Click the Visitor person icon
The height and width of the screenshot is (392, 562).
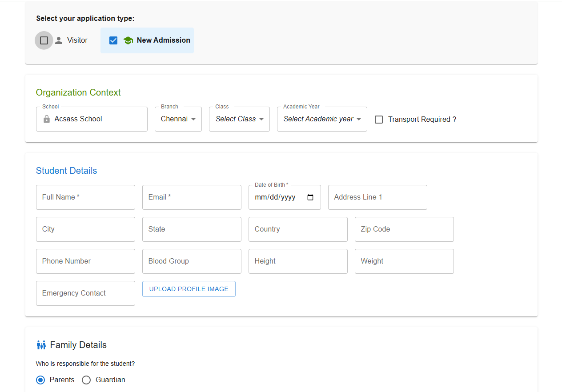coord(59,40)
